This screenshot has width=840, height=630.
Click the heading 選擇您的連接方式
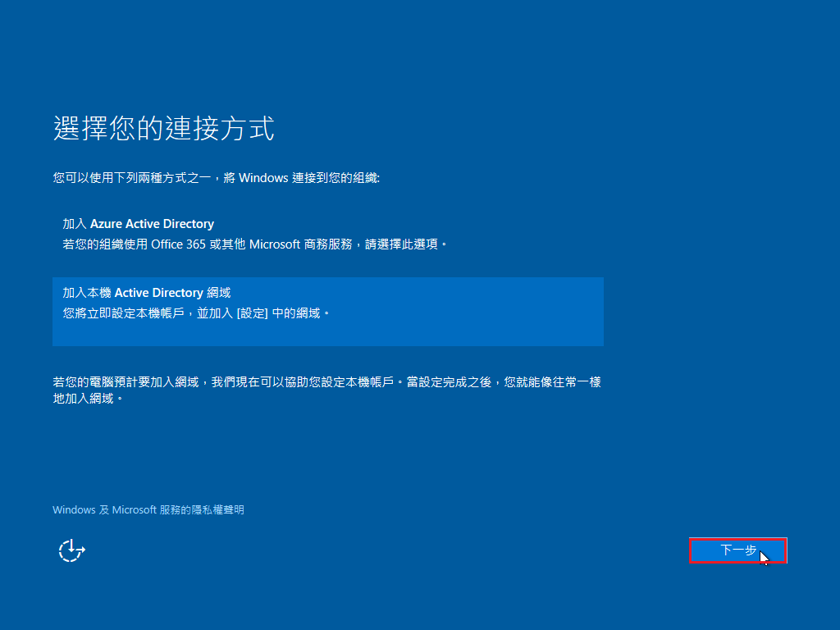[x=164, y=129]
